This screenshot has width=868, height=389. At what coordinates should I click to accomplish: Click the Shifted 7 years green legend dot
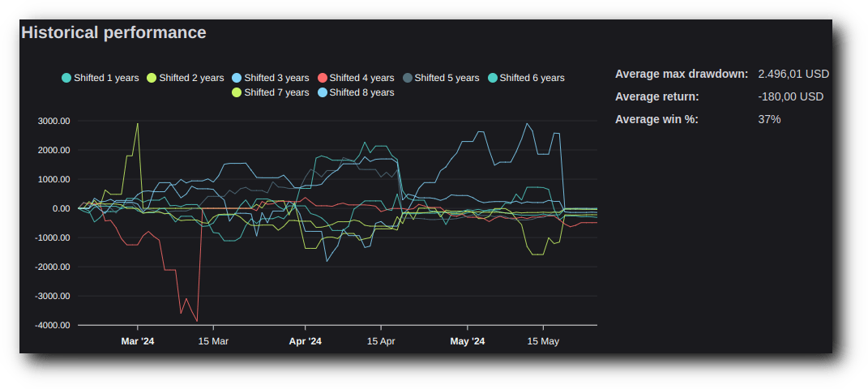coord(237,92)
